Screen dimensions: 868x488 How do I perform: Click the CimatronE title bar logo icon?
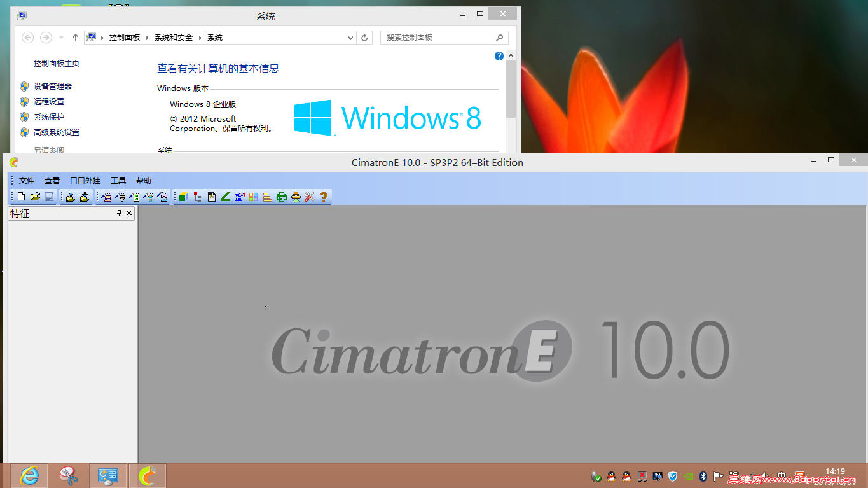(14, 162)
